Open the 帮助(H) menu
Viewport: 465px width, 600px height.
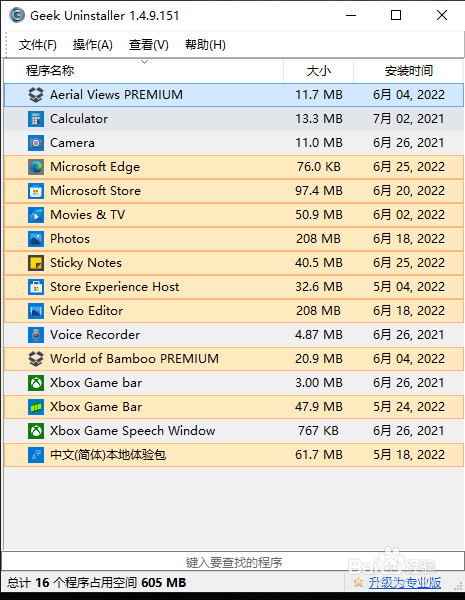(205, 45)
